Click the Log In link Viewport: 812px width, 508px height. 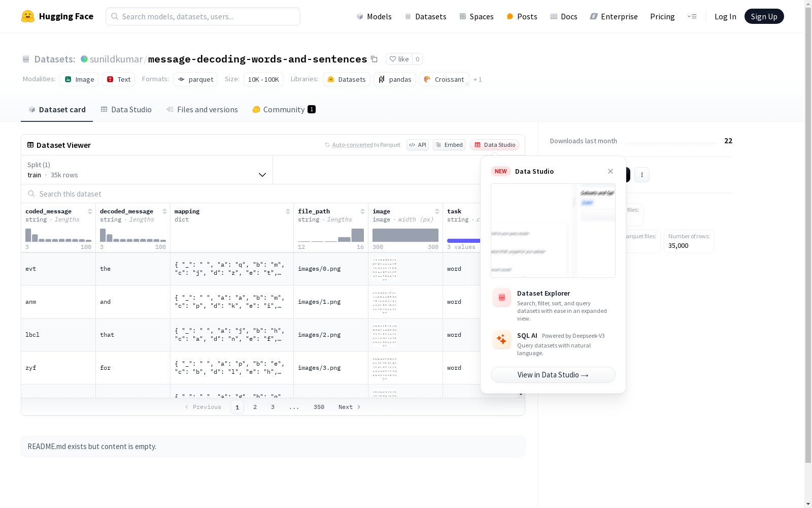click(725, 16)
